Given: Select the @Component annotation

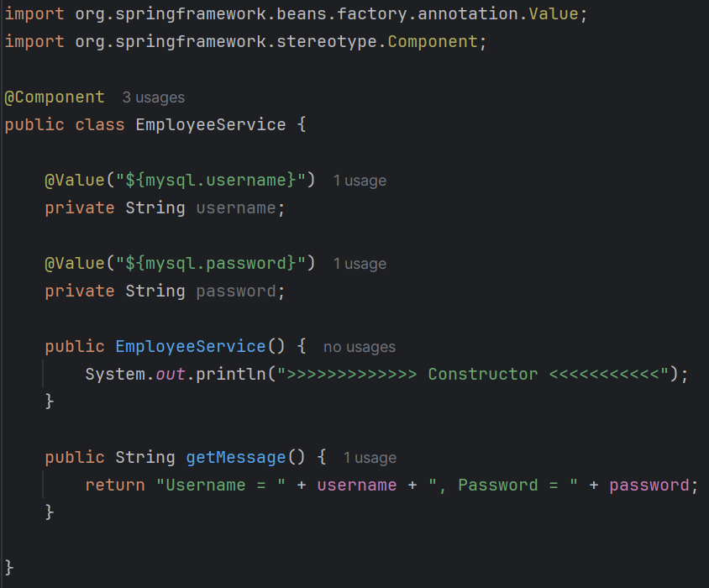Looking at the screenshot, I should click(54, 97).
